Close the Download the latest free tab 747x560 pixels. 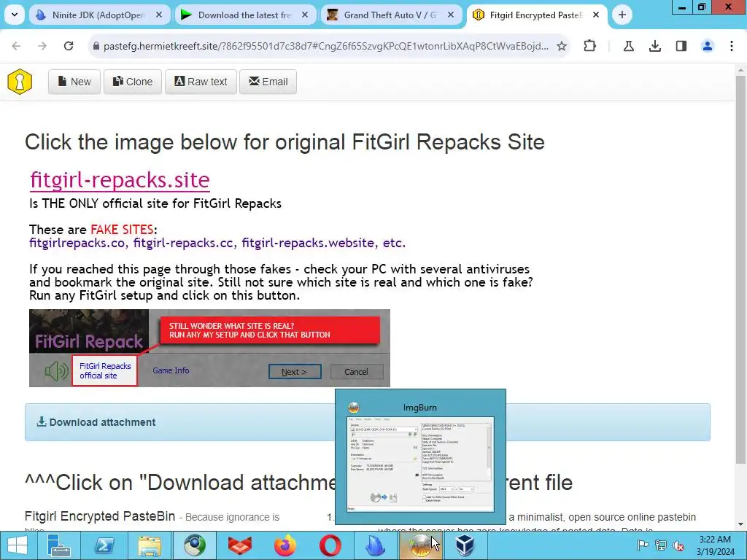click(305, 15)
